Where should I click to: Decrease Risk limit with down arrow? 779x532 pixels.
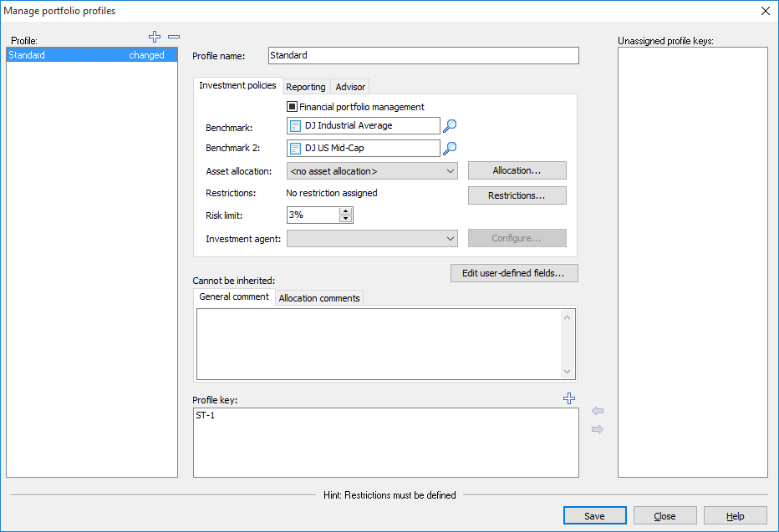point(346,219)
